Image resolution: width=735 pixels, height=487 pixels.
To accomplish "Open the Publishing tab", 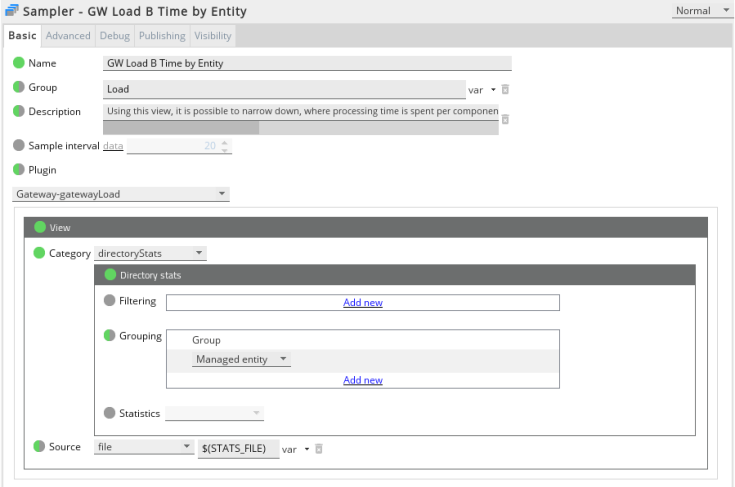I will tap(162, 36).
